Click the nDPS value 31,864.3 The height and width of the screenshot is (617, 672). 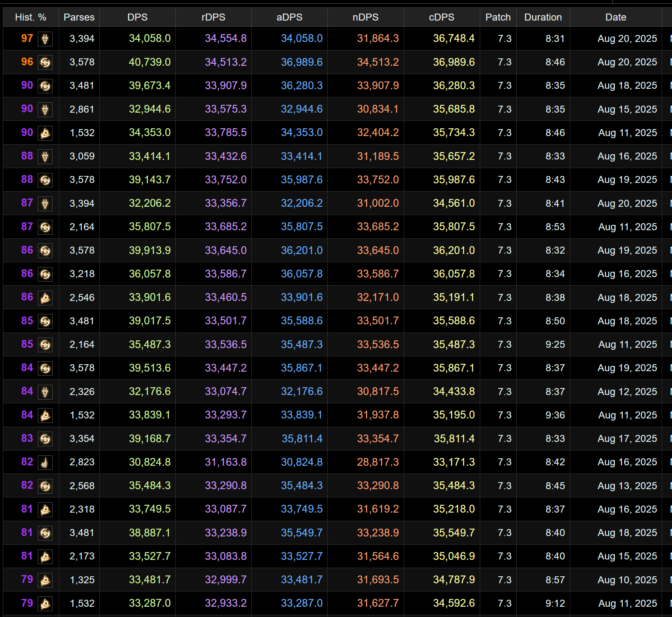[378, 38]
